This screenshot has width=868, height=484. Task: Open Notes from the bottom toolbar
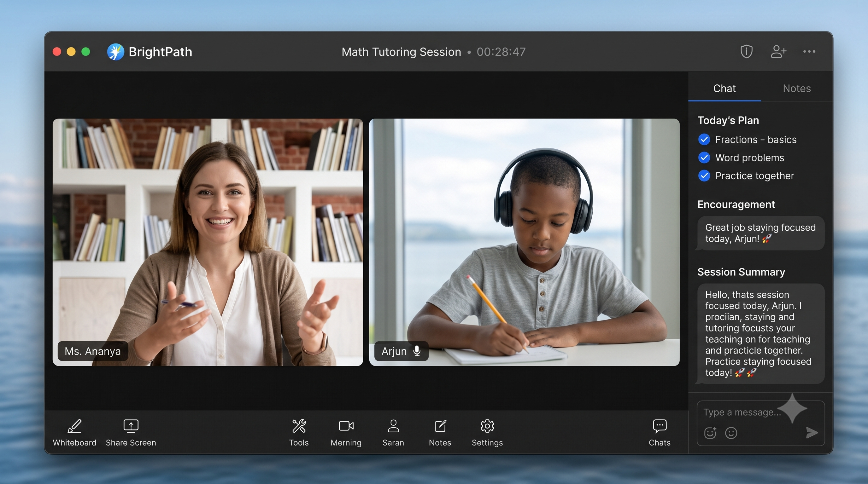pos(440,433)
